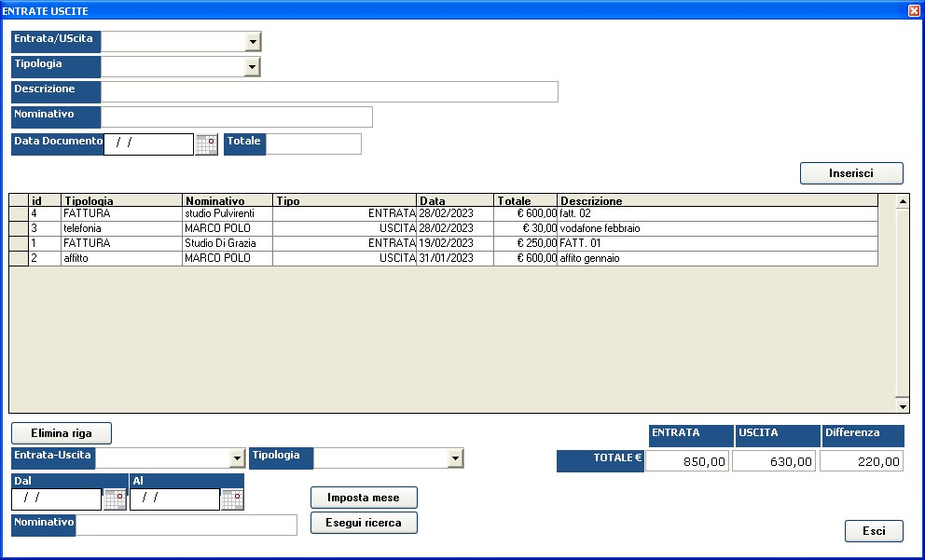The width and height of the screenshot is (925, 560).
Task: Click the ENTRATA total value 850,00
Action: 687,461
